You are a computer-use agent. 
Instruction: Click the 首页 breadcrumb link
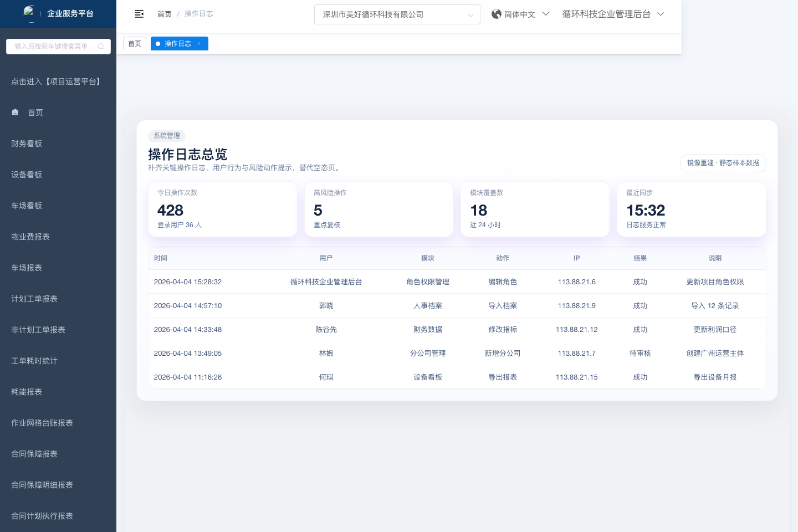coord(165,14)
